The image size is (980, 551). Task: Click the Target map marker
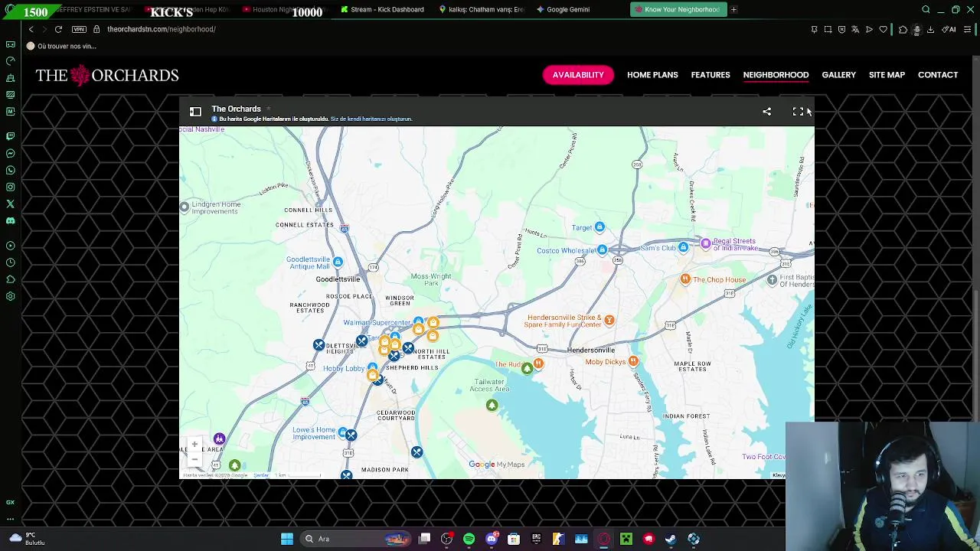pyautogui.click(x=599, y=227)
